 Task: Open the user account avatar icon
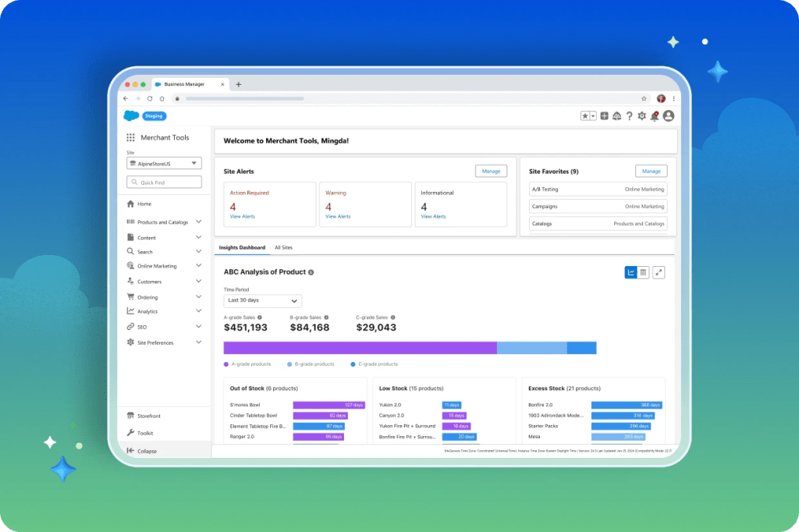pos(669,116)
